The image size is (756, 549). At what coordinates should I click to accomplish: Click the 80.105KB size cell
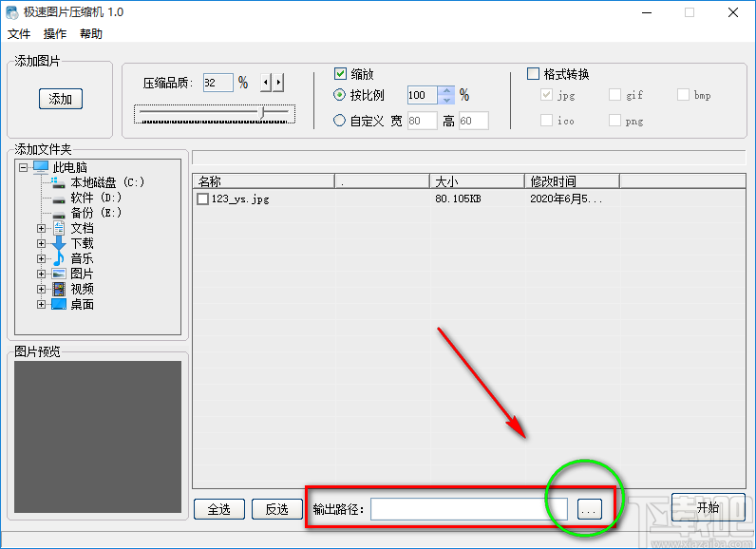coord(458,199)
